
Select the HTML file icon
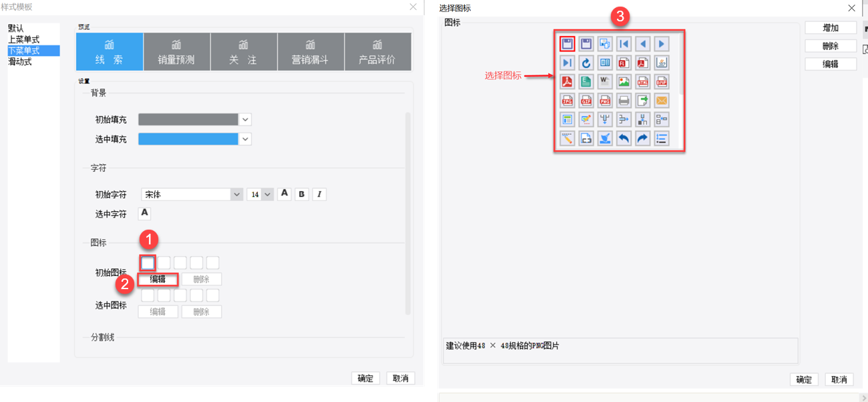tap(642, 81)
